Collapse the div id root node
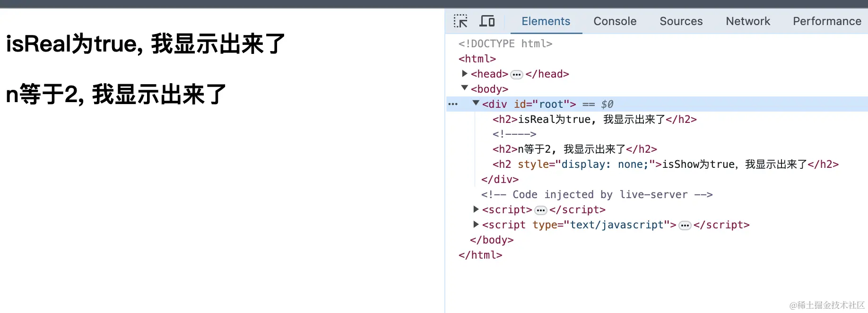The height and width of the screenshot is (313, 868). [x=476, y=103]
